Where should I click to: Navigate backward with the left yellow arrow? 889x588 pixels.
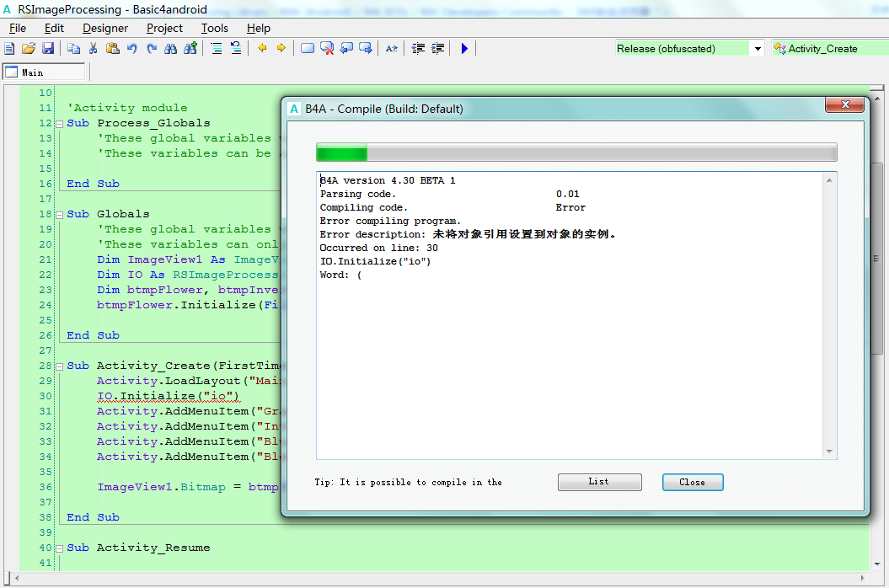point(262,49)
